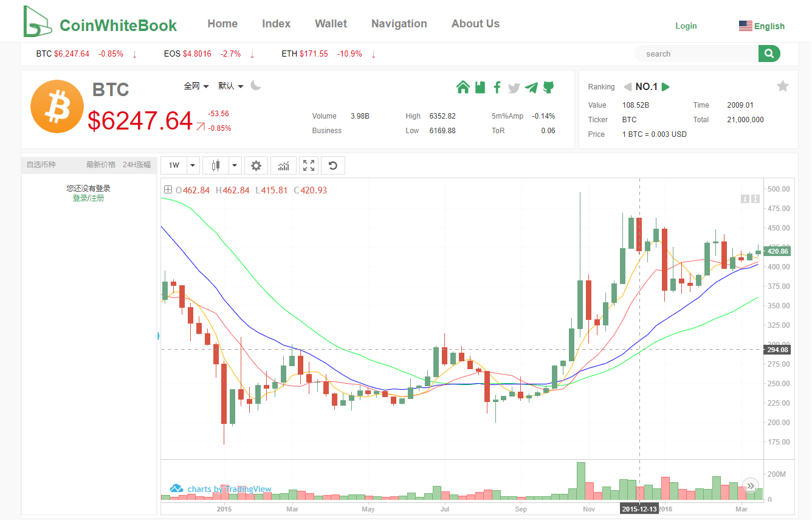The height and width of the screenshot is (520, 812).
Task: Click the 108.52B market value
Action: coord(636,105)
